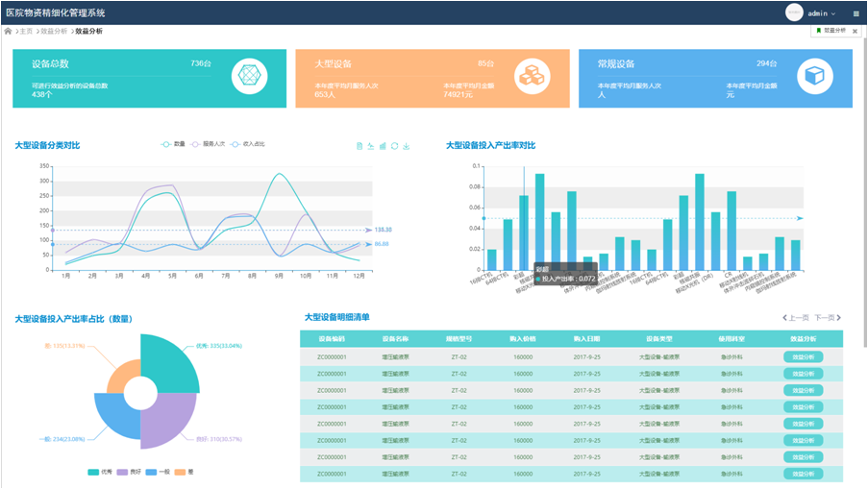The image size is (868, 489).
Task: Open the hamburger menu in the top-right header
Action: [x=856, y=13]
